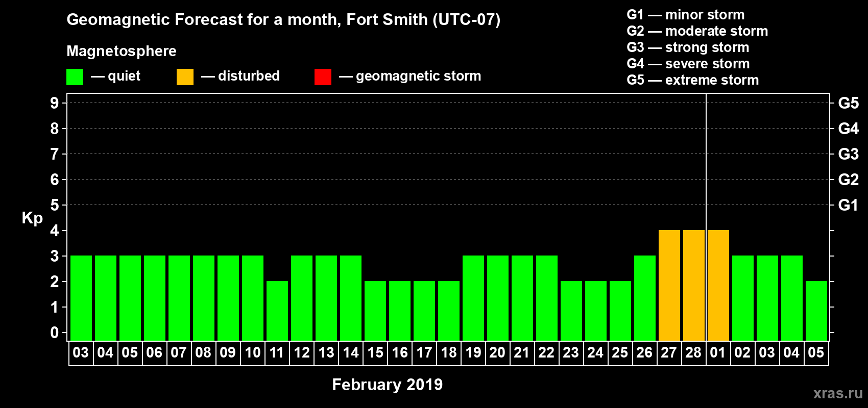Click the G5 label on right axis
868x408 pixels.
(x=848, y=103)
